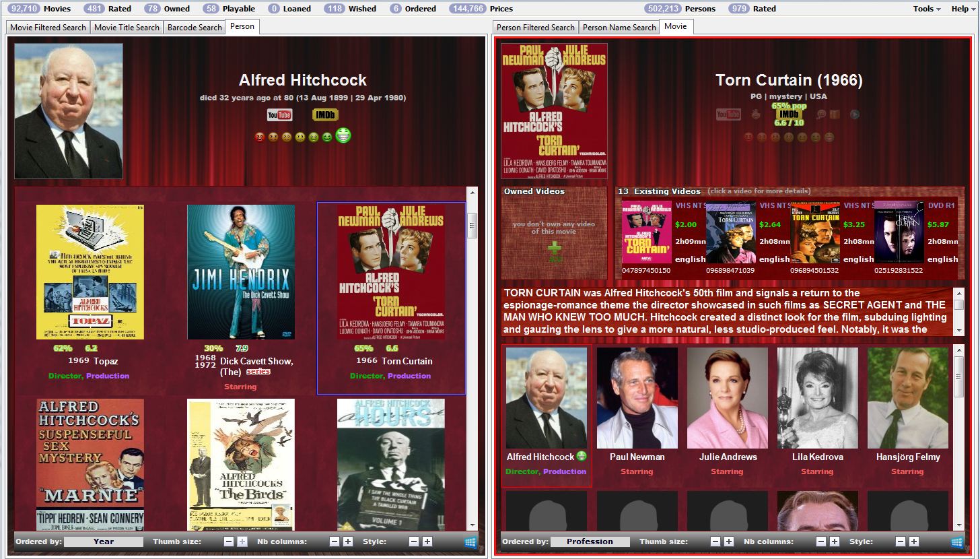Increase Nb columns in the Movie panel
The height and width of the screenshot is (559, 980).
coord(835,541)
